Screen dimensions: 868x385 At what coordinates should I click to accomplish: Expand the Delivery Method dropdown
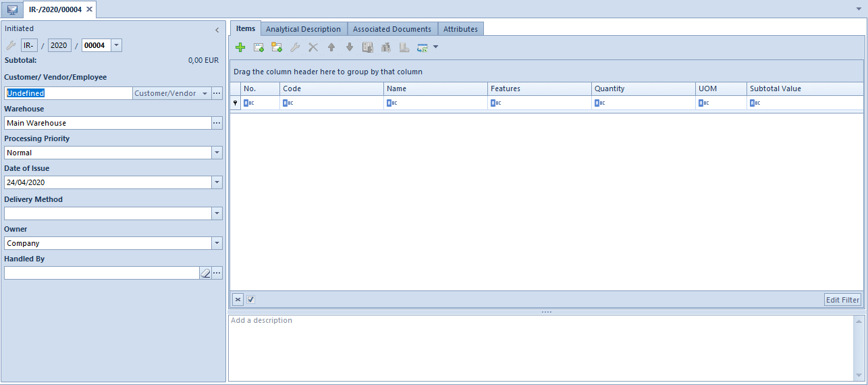(x=217, y=213)
